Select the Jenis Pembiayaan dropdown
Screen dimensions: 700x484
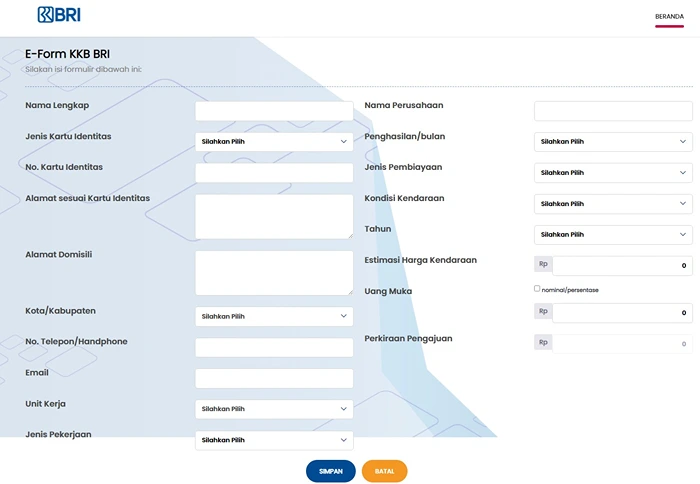(x=613, y=172)
